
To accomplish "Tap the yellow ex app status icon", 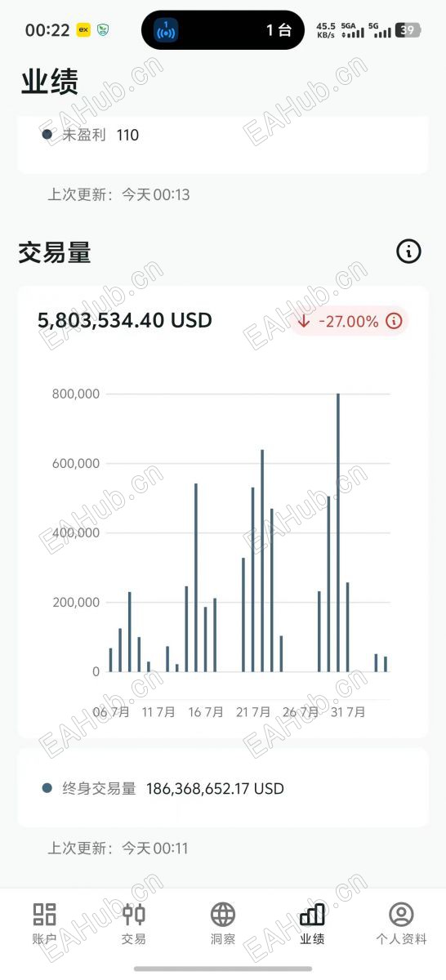I will pyautogui.click(x=83, y=29).
